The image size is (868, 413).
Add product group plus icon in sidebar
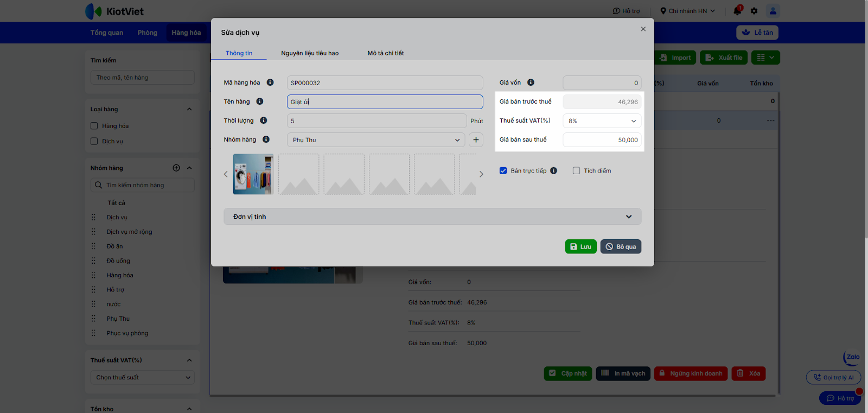(176, 168)
